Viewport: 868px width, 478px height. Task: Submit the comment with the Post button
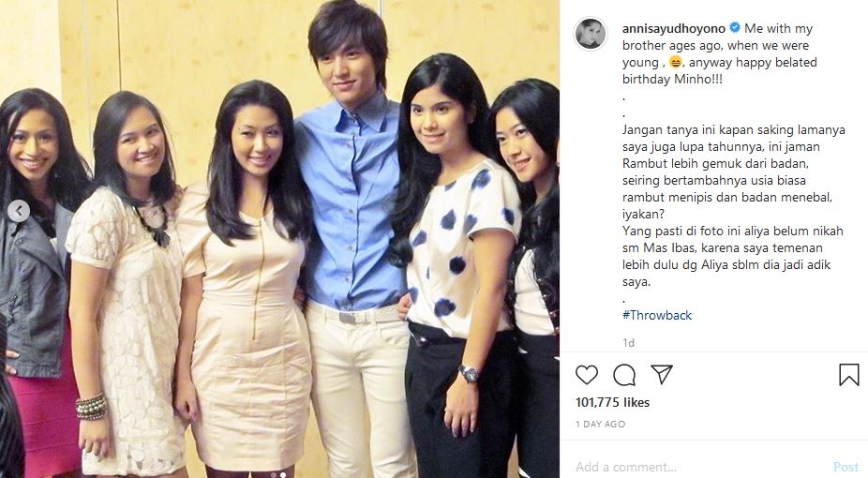pyautogui.click(x=846, y=467)
